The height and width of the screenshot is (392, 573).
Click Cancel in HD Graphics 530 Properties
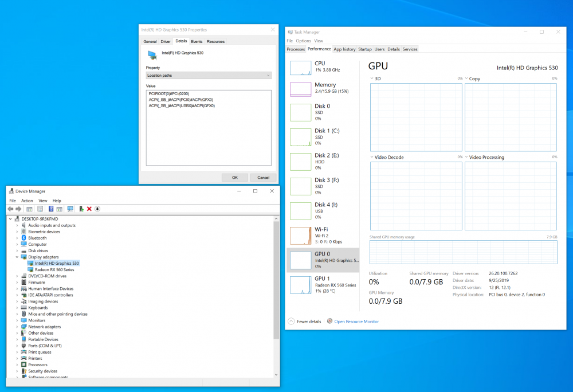pos(263,178)
